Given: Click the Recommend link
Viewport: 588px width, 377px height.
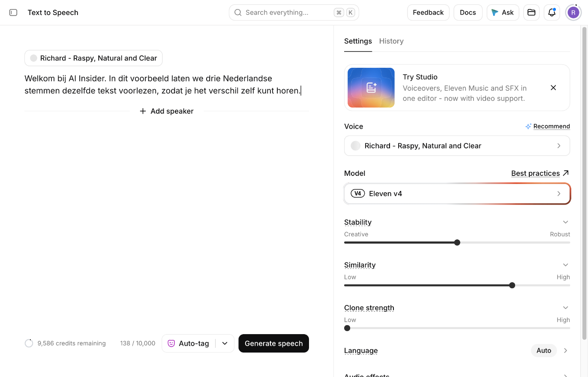Looking at the screenshot, I should point(552,127).
